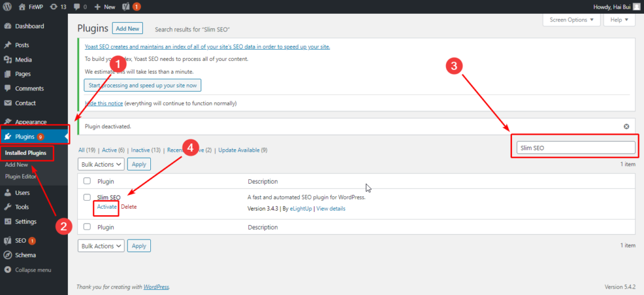The width and height of the screenshot is (644, 295).
Task: Tick the select-all checkbox in table footer
Action: coord(87,227)
